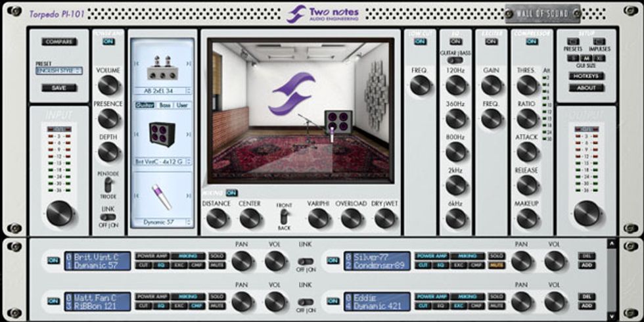The height and width of the screenshot is (322, 644).
Task: Open the About button
Action: 586,88
